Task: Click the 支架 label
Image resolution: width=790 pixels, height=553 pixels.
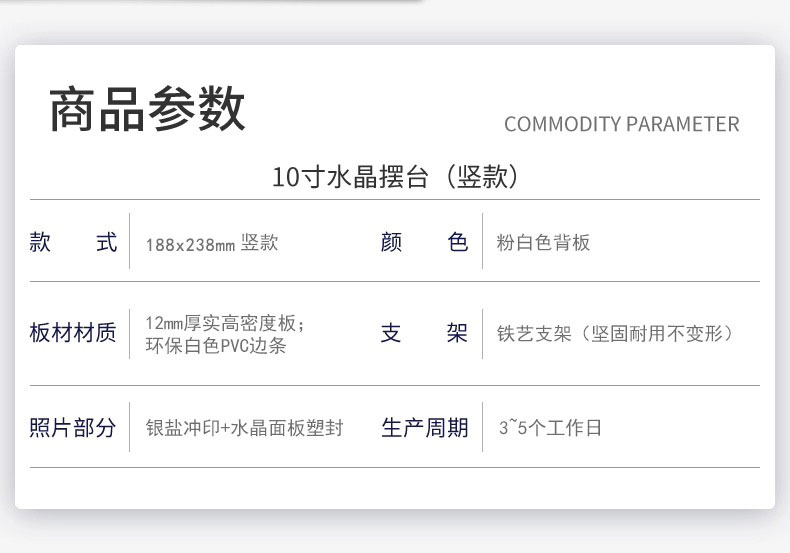Action: click(x=424, y=333)
